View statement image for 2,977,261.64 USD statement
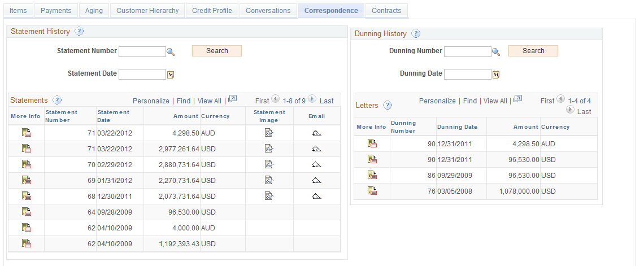This screenshot has height=266, width=644. click(x=269, y=148)
